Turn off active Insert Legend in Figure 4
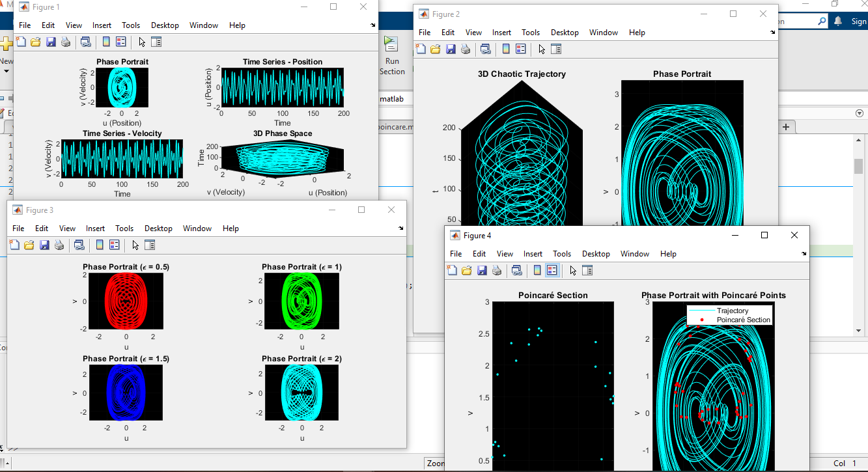 click(x=552, y=270)
